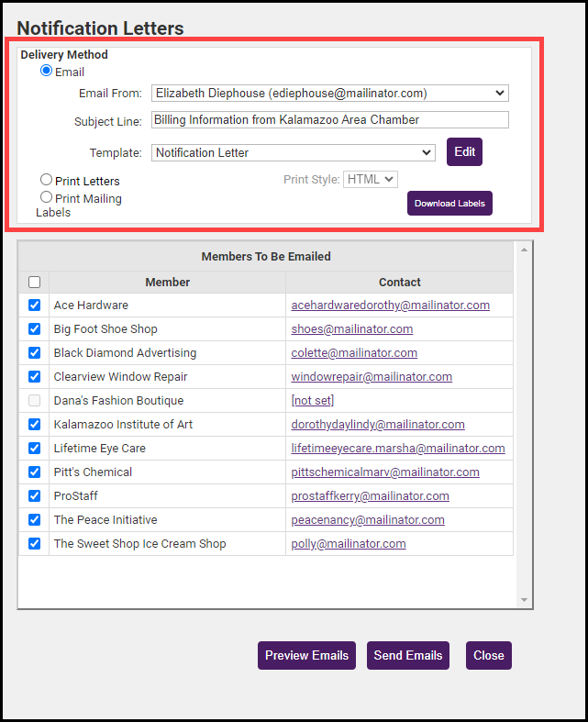The width and height of the screenshot is (588, 722).
Task: Open the Print Style HTML dropdown
Action: pyautogui.click(x=370, y=180)
